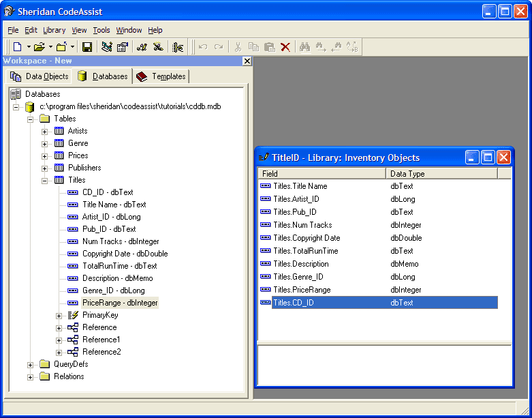Switch to the Data Objects tab

tap(39, 76)
